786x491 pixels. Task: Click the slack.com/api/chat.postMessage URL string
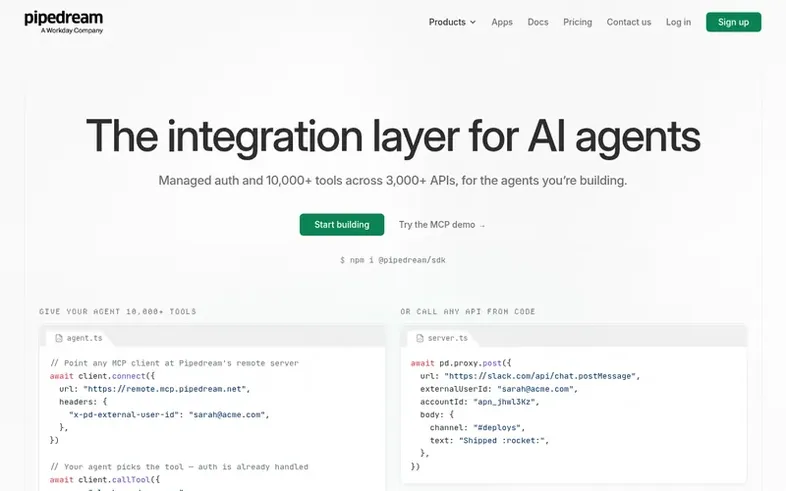(x=540, y=376)
